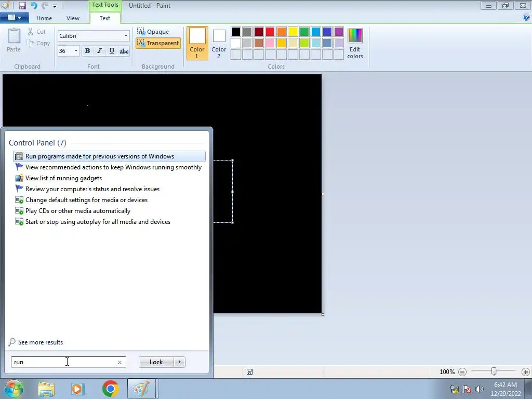Switch to the Home tab

click(44, 18)
